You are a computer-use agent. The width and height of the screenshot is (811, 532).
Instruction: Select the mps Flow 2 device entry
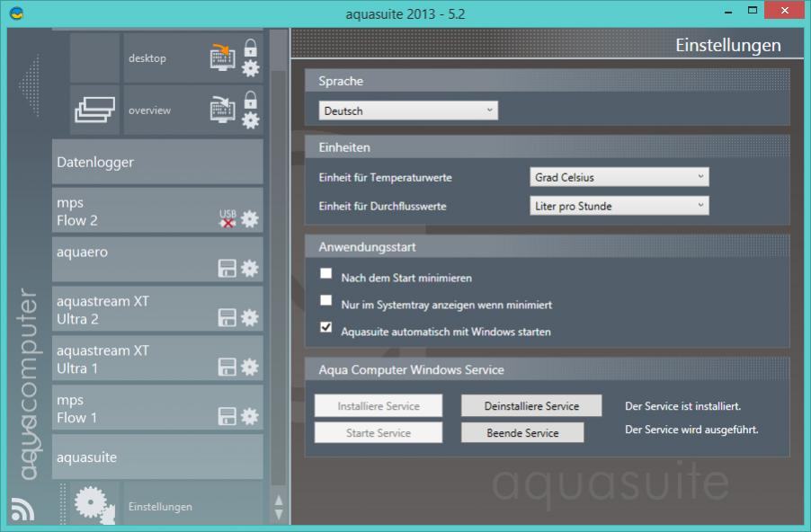pyautogui.click(x=157, y=211)
